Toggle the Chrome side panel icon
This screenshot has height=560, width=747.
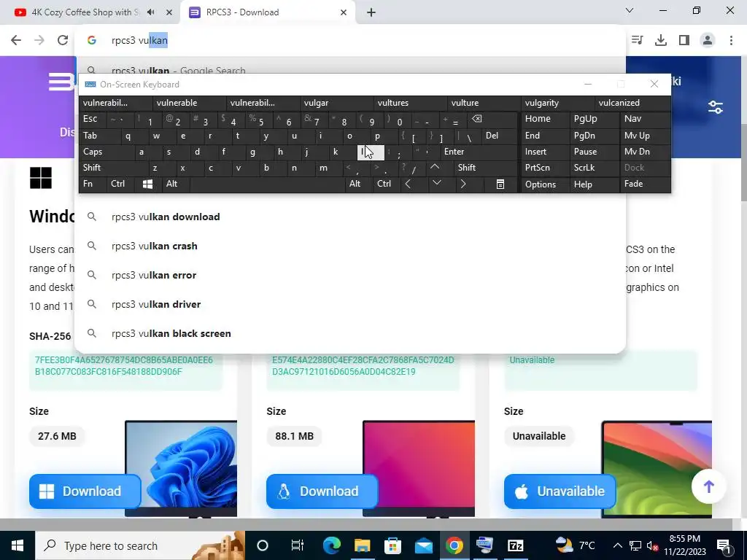[x=684, y=41]
